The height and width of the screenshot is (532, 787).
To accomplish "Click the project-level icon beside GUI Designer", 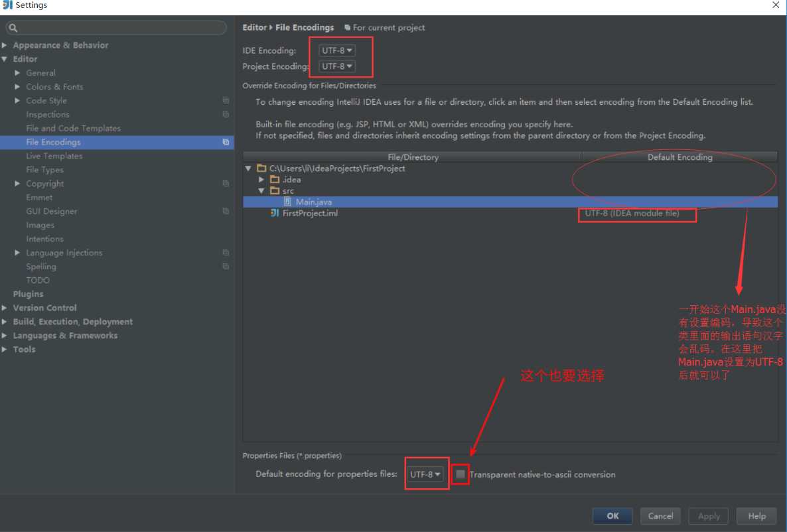I will click(x=226, y=212).
